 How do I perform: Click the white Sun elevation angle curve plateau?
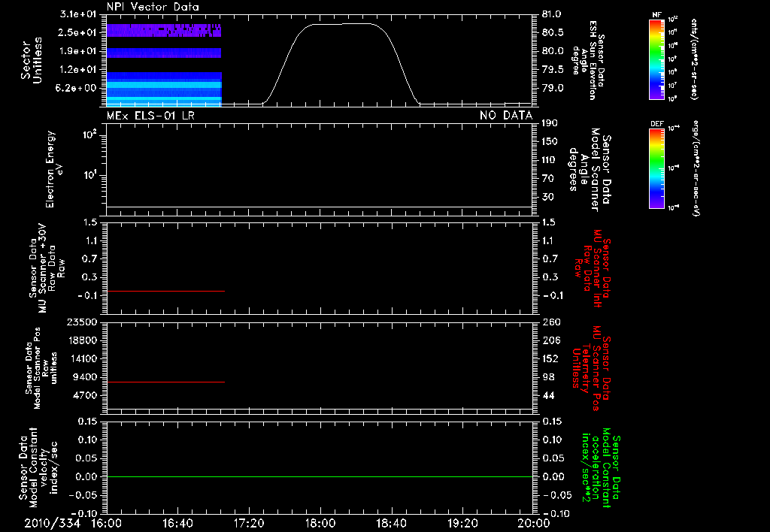point(344,23)
